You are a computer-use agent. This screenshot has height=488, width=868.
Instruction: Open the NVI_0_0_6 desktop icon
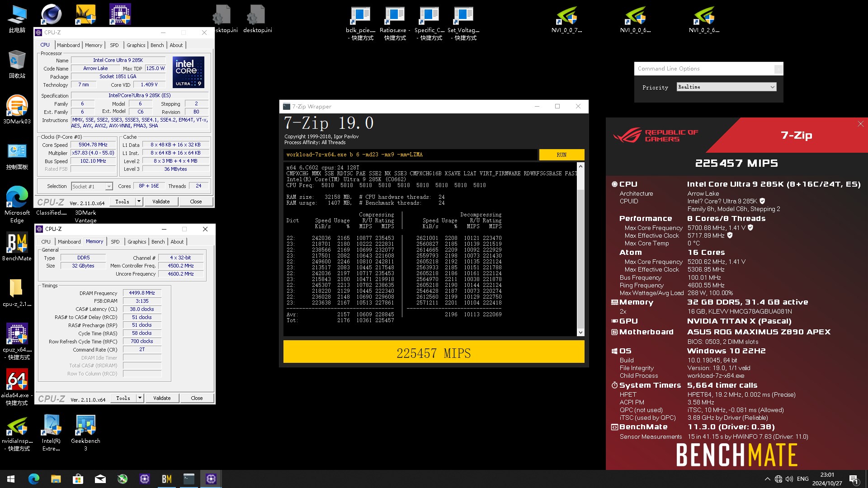pyautogui.click(x=635, y=20)
